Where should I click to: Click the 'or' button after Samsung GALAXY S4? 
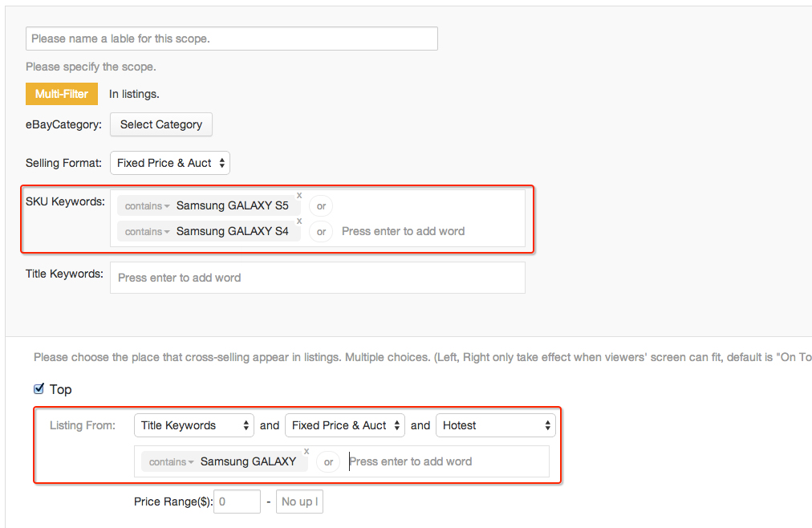(321, 232)
